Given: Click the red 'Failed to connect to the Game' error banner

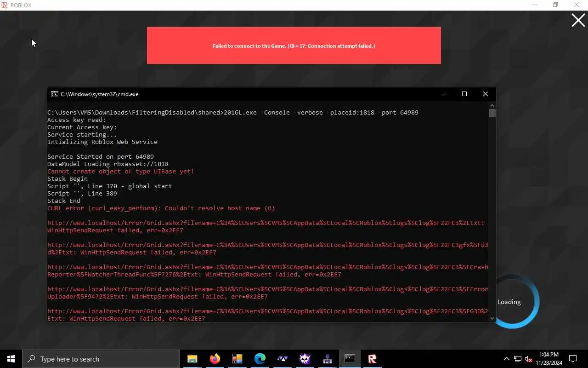Looking at the screenshot, I should pos(294,46).
